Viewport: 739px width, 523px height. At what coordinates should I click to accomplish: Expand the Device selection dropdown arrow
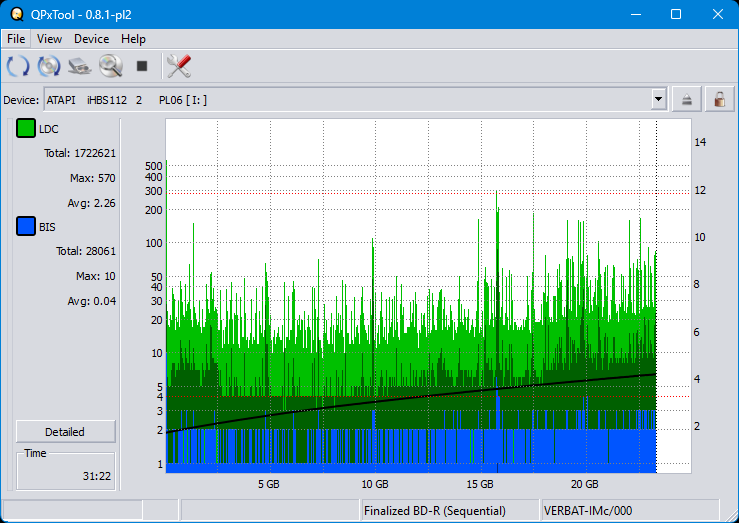(x=658, y=99)
